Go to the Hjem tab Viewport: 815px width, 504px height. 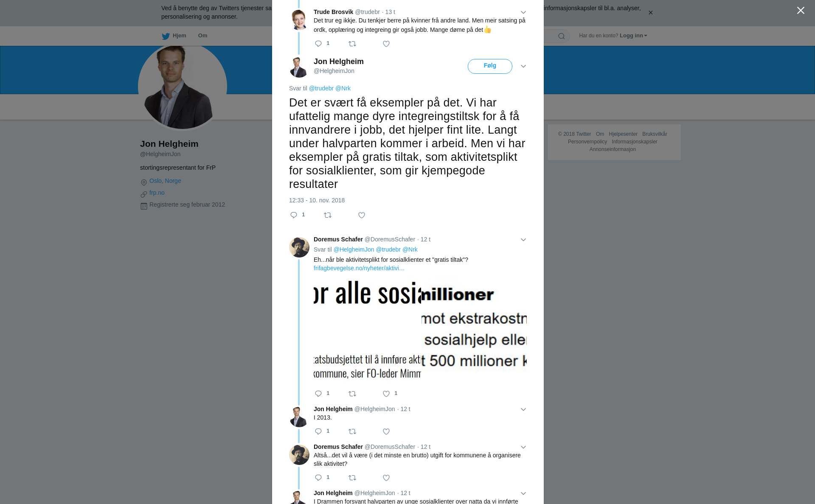click(x=174, y=36)
